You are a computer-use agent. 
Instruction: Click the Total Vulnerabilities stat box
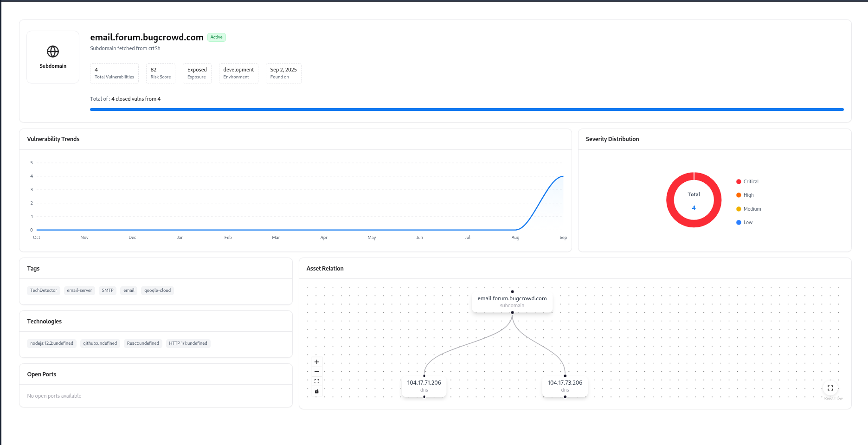(x=114, y=73)
